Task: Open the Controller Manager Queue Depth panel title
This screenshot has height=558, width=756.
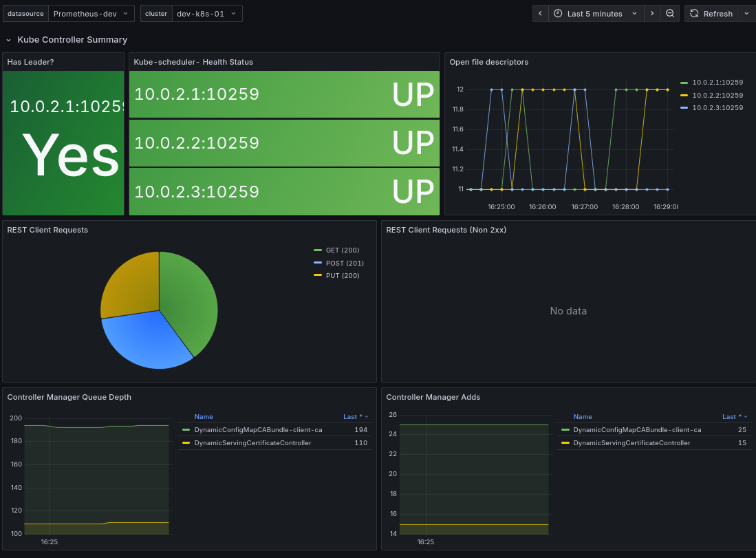Action: tap(69, 397)
